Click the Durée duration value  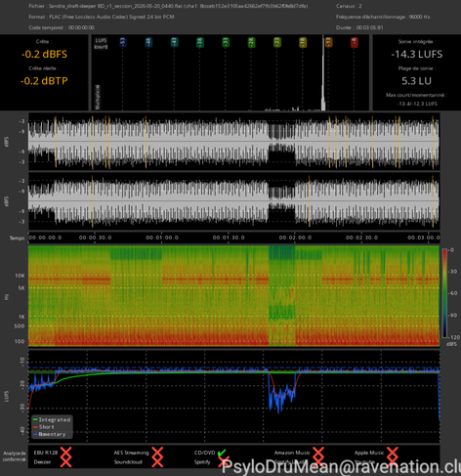369,27
